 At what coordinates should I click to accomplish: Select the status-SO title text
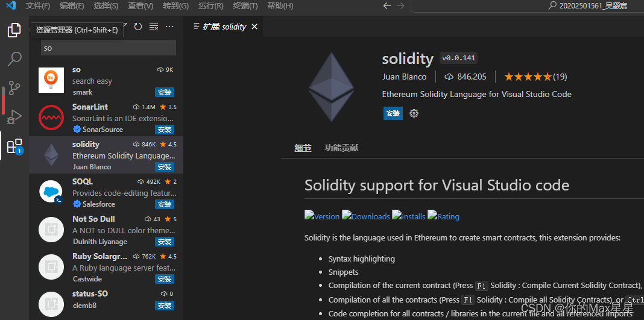point(90,293)
